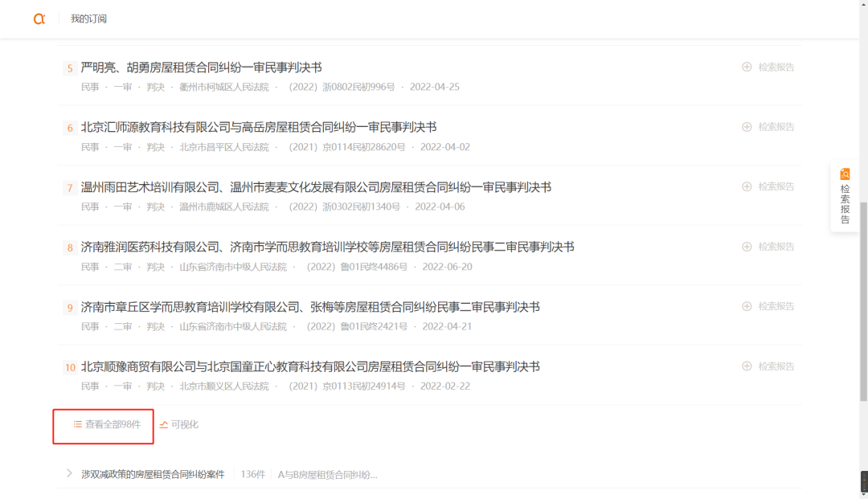Click 查看全部98件 button
This screenshot has width=868, height=499.
click(107, 424)
